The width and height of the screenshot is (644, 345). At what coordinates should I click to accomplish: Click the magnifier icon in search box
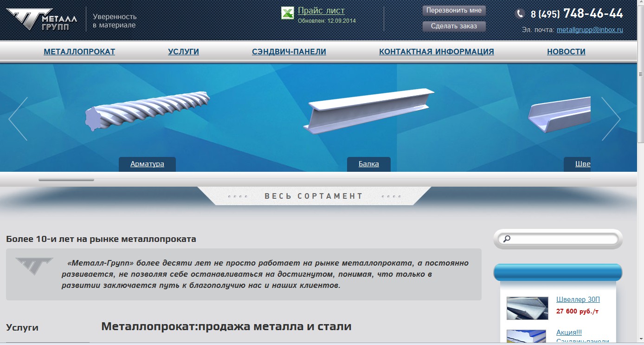pyautogui.click(x=507, y=239)
